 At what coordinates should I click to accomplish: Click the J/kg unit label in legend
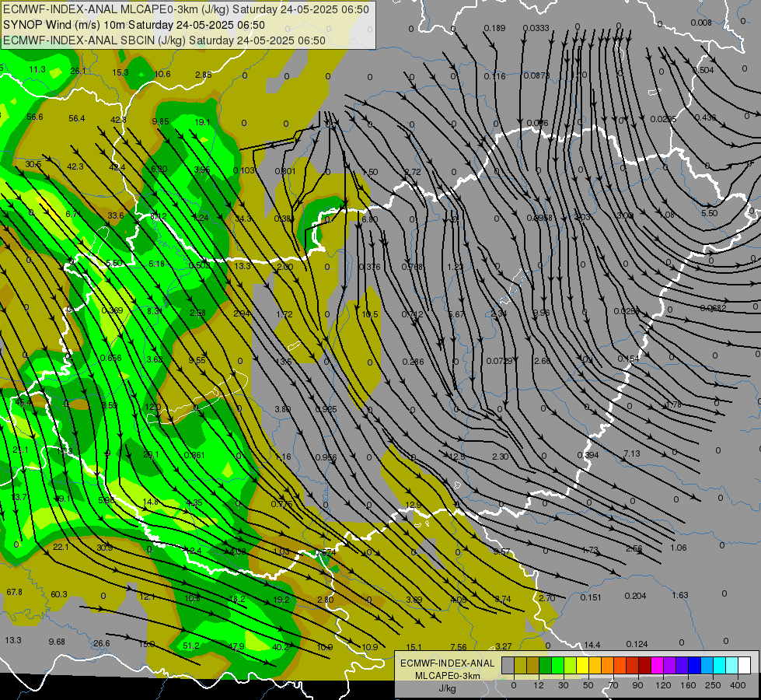point(447,688)
